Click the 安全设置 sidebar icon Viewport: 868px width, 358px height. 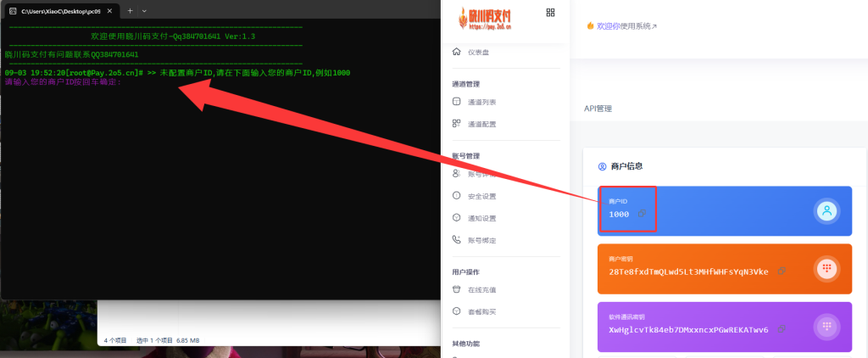(458, 196)
